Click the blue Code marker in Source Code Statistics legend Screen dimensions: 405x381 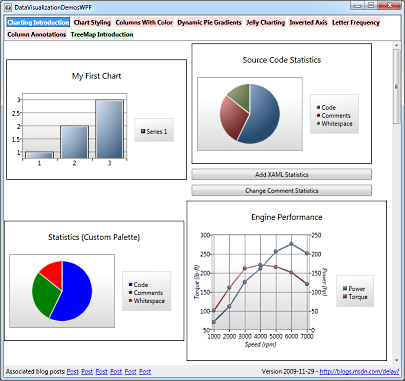click(x=318, y=107)
